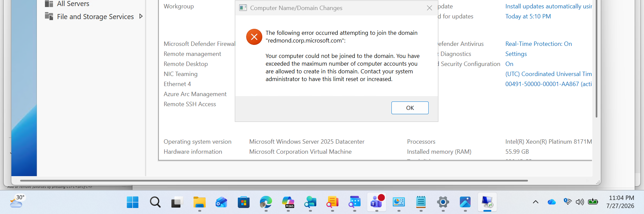Open taskbar Search
Screen dimensions: 644x214
tap(155, 202)
